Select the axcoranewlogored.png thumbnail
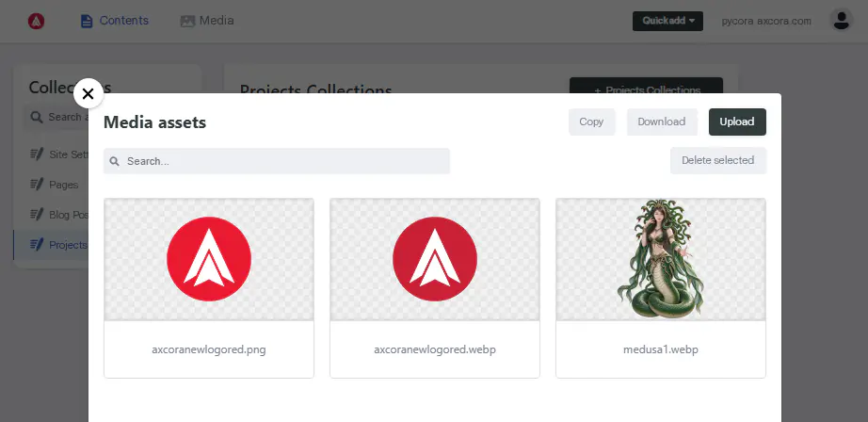The image size is (868, 422). 209,259
